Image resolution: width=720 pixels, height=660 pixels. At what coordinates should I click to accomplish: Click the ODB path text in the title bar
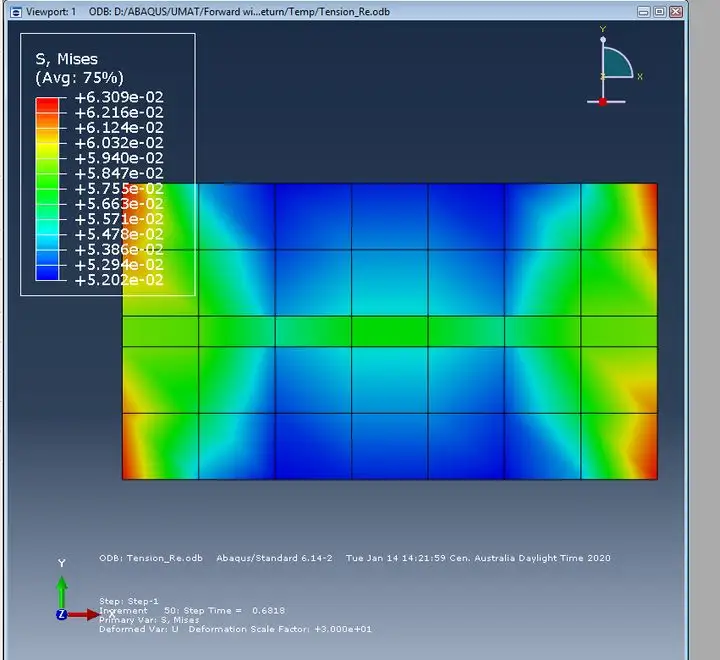tap(239, 12)
